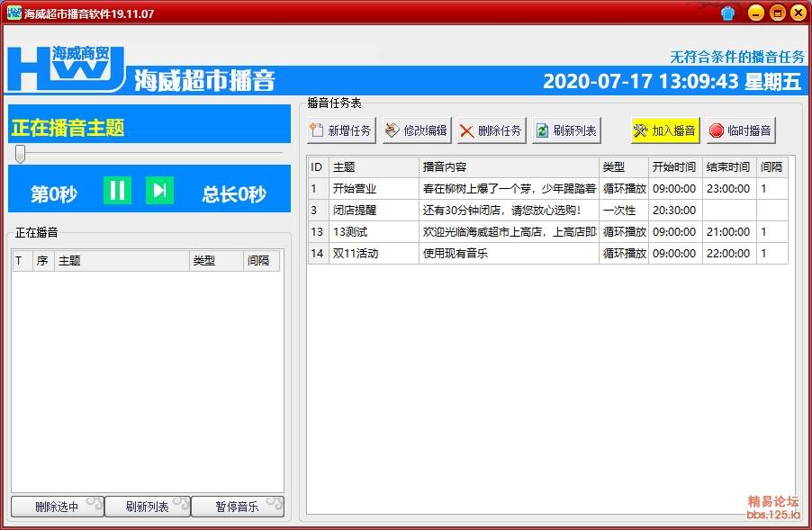Viewport: 812px width, 530px height.
Task: Click the 一次性 type cell
Action: (x=624, y=211)
